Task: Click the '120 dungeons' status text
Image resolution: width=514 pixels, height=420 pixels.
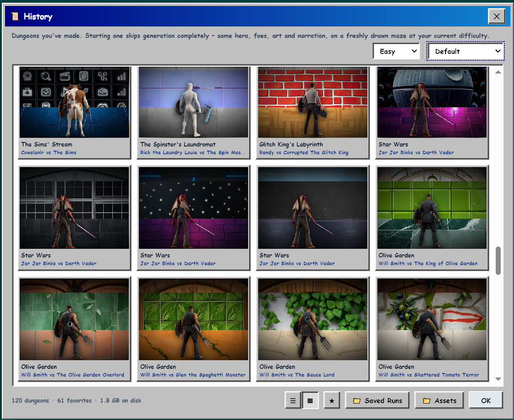Action: (x=30, y=400)
